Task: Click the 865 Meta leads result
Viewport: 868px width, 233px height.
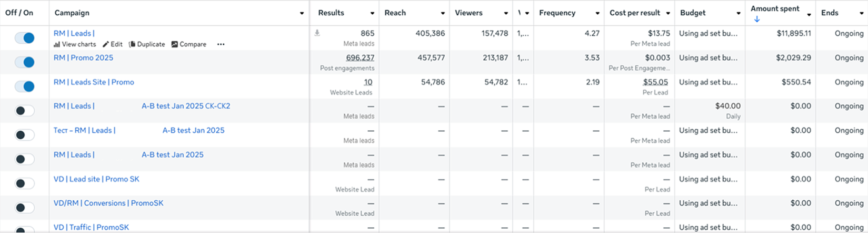Action: tap(367, 33)
